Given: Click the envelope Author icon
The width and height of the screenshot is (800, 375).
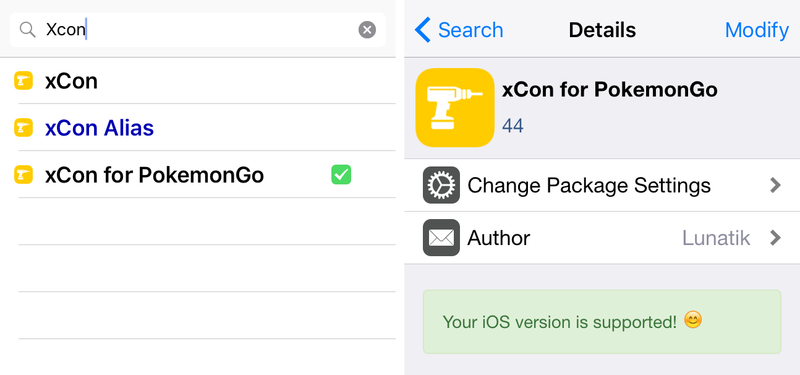Looking at the screenshot, I should point(441,238).
